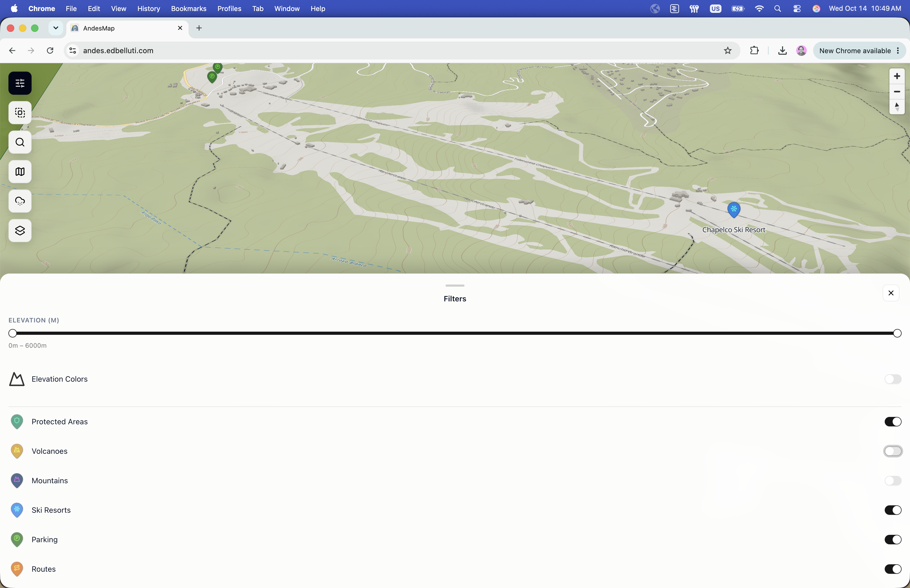Turn off the Routes toggle
This screenshot has width=910, height=588.
coord(893,569)
